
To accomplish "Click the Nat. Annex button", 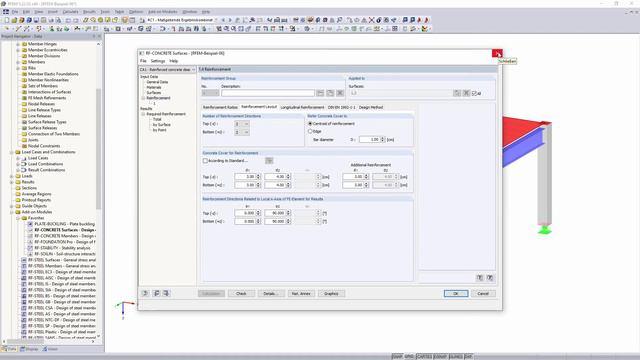I will pyautogui.click(x=301, y=293).
